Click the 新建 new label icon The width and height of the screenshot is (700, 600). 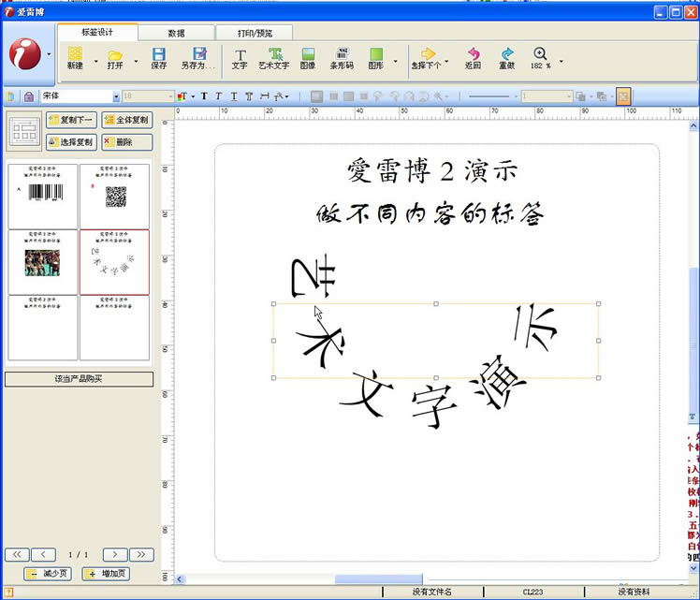coord(75,54)
